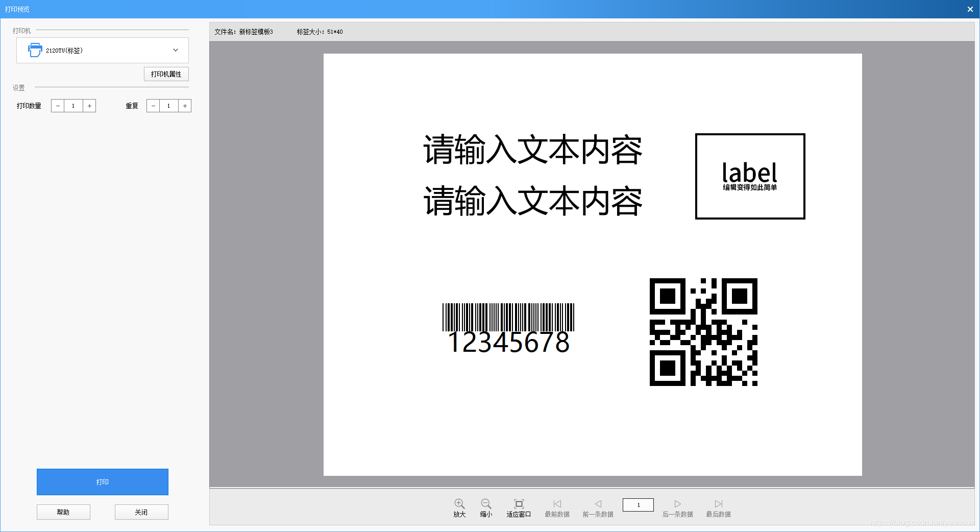Increase print quantity with plus button
980x532 pixels.
tap(89, 106)
